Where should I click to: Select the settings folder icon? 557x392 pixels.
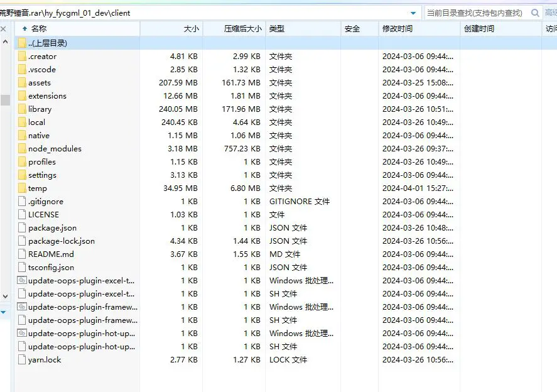22,175
